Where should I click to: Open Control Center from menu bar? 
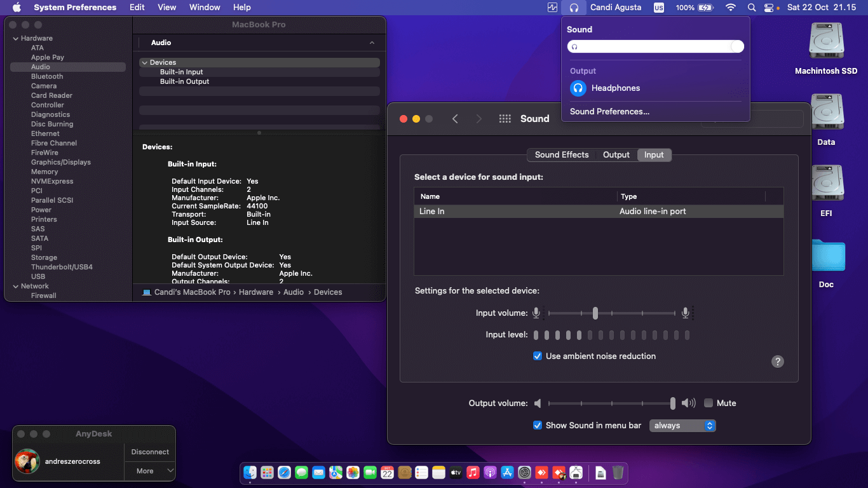770,8
